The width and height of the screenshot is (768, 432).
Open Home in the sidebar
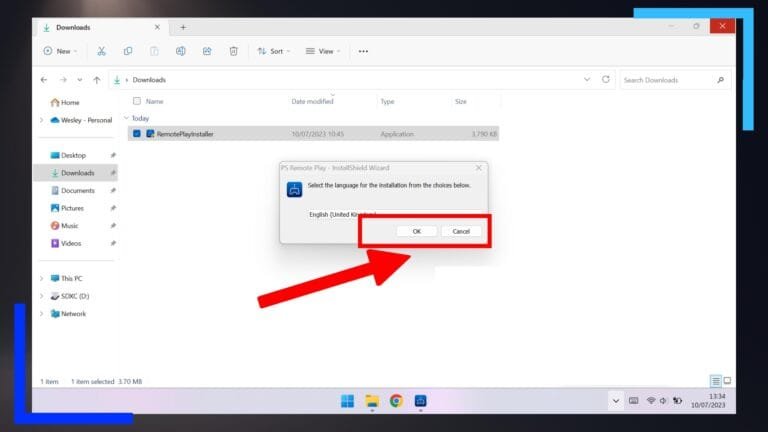(65, 102)
